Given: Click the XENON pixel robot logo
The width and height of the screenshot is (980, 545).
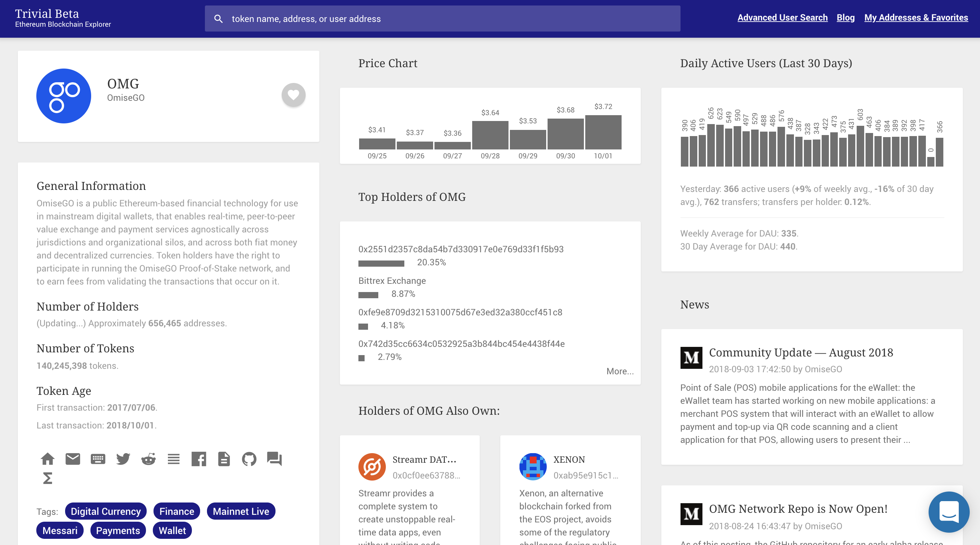Looking at the screenshot, I should 533,467.
